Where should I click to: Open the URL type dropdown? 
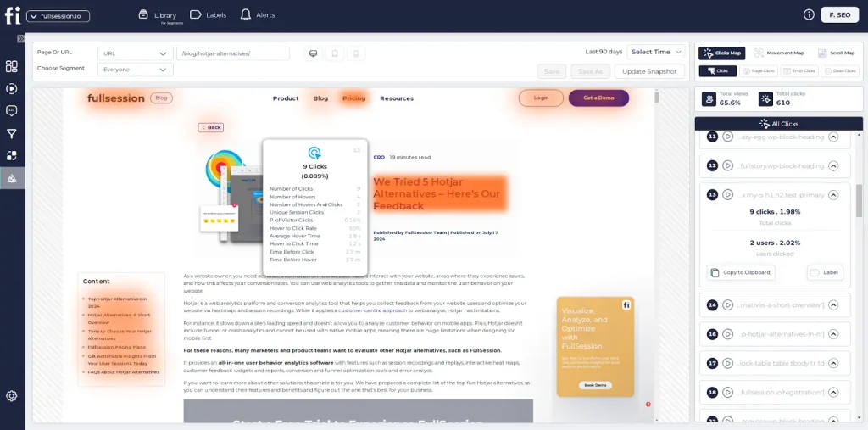coord(135,53)
